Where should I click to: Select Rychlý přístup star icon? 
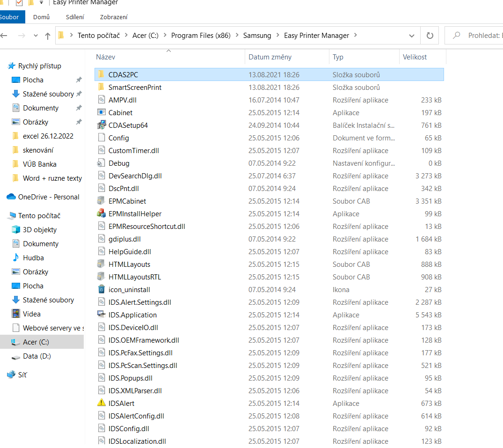click(x=11, y=66)
